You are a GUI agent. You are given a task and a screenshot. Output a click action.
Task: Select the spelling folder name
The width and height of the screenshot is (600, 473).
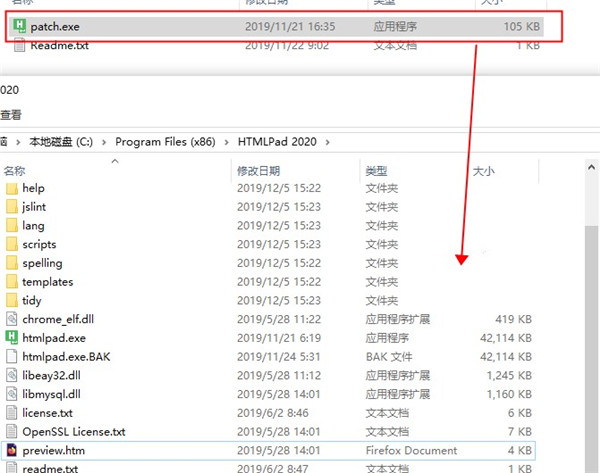(42, 263)
